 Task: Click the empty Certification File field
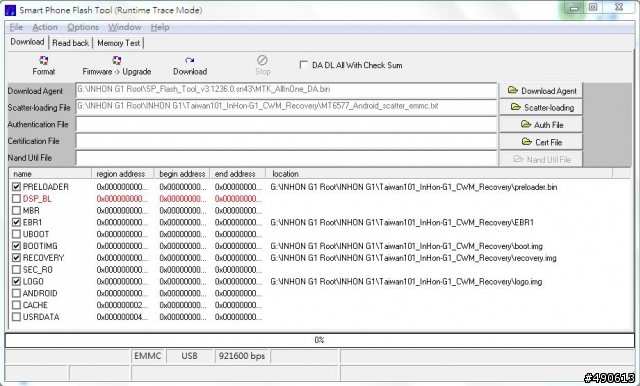pos(286,141)
